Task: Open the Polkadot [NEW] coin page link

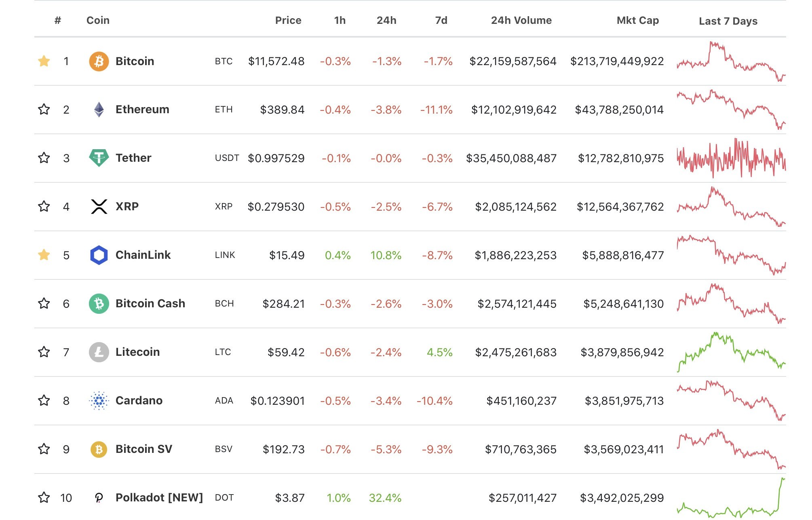Action: click(159, 497)
